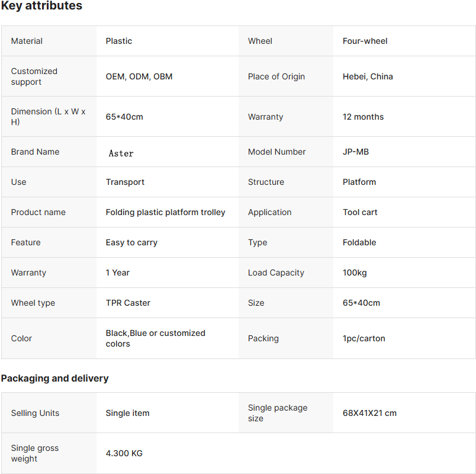Select the Plastic material value

pyautogui.click(x=118, y=41)
